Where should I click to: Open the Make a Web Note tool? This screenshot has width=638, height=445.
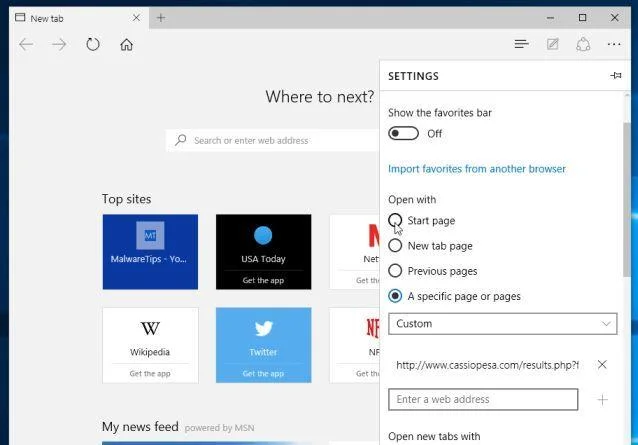(553, 44)
